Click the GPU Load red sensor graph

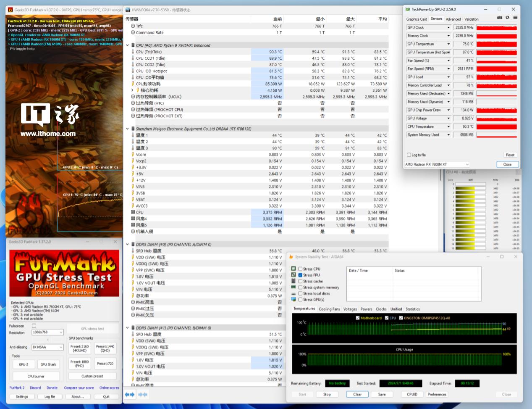point(496,77)
